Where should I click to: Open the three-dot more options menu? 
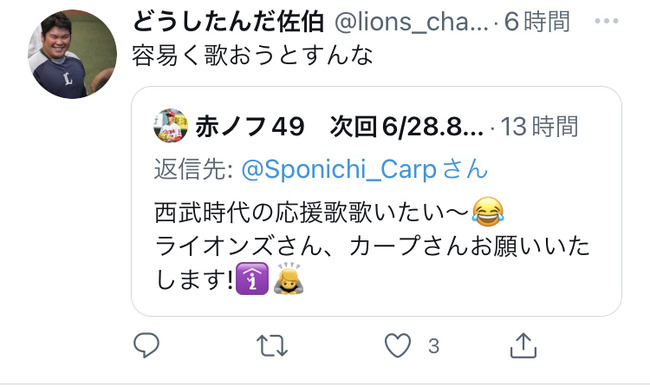click(x=606, y=21)
